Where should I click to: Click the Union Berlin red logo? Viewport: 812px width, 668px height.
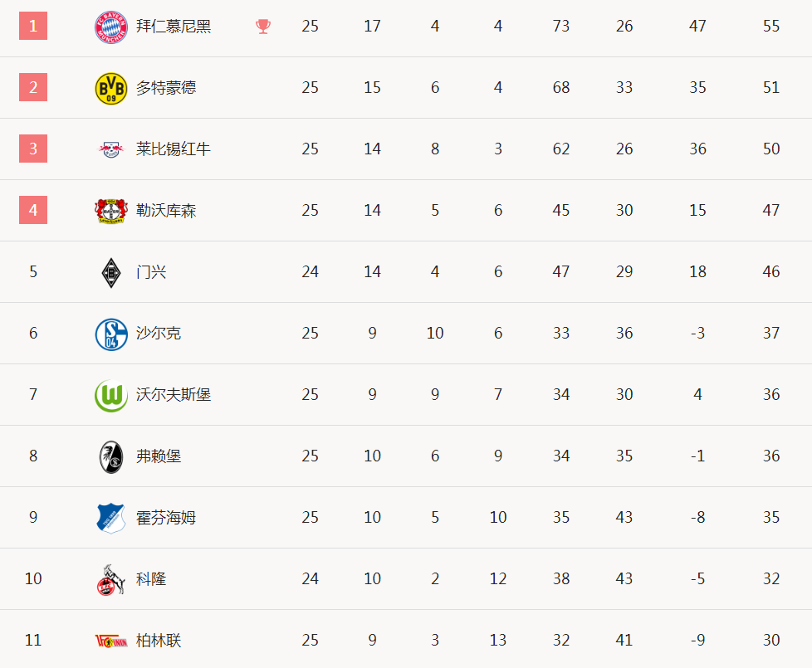pos(110,641)
